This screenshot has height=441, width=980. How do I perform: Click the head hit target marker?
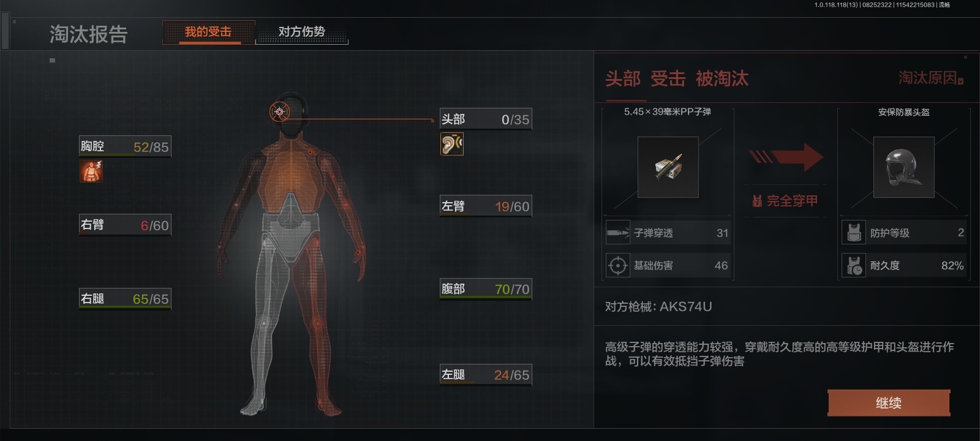click(280, 111)
